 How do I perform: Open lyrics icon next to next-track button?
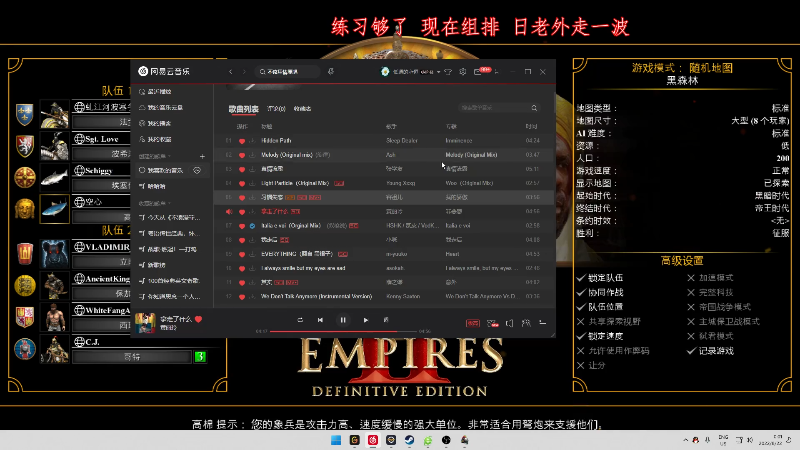point(386,320)
